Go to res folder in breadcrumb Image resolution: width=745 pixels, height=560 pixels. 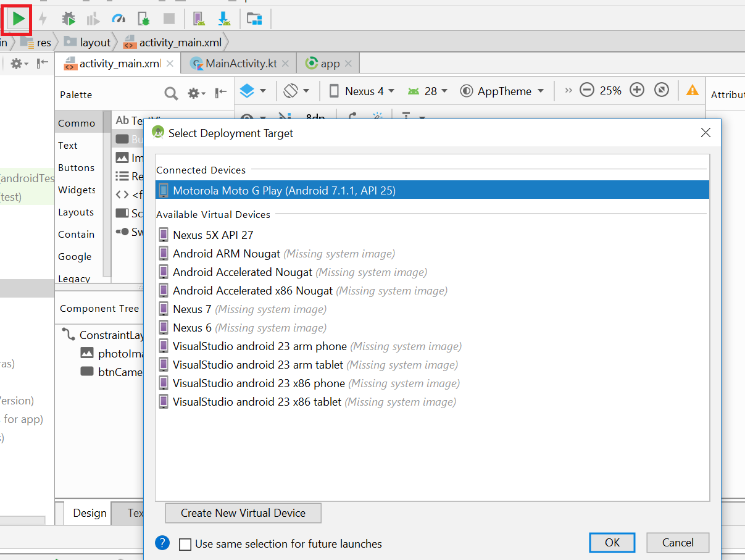pyautogui.click(x=36, y=43)
